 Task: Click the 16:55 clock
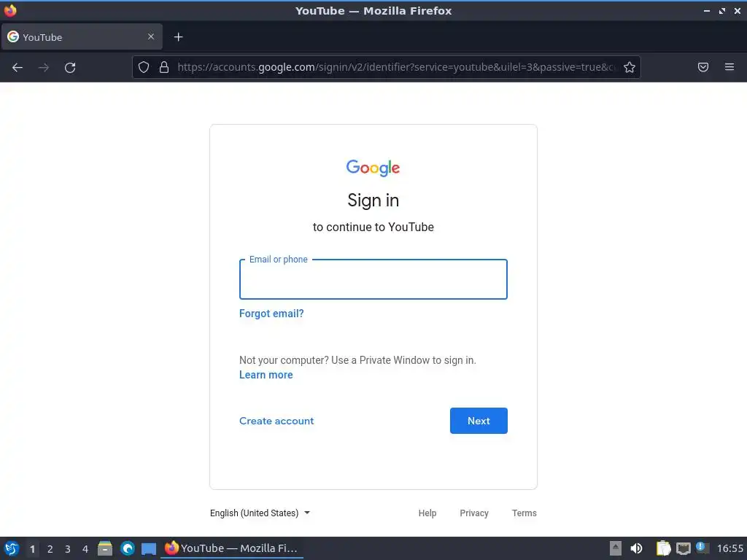click(729, 548)
